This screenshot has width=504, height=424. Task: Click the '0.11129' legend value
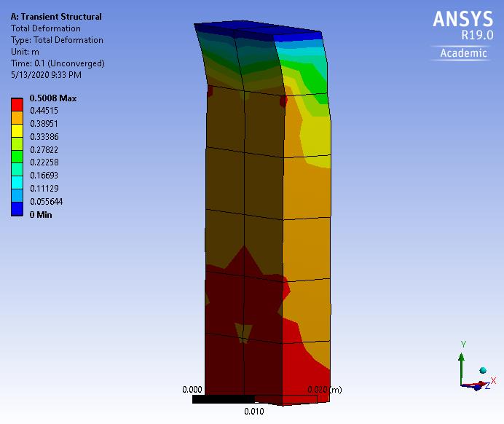[44, 189]
